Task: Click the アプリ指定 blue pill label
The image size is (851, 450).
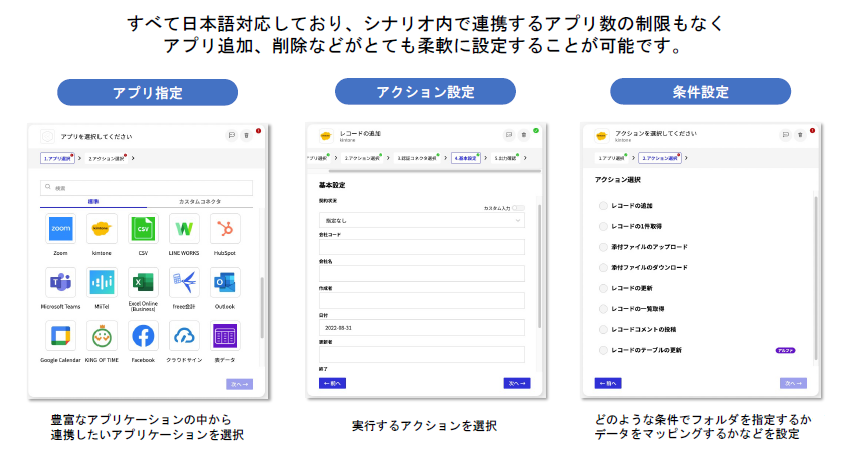Action: [148, 92]
